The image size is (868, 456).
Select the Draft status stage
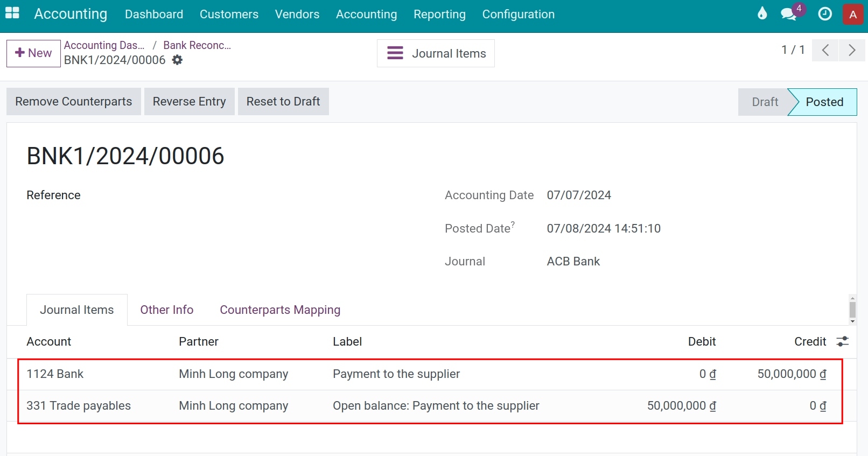coord(765,102)
